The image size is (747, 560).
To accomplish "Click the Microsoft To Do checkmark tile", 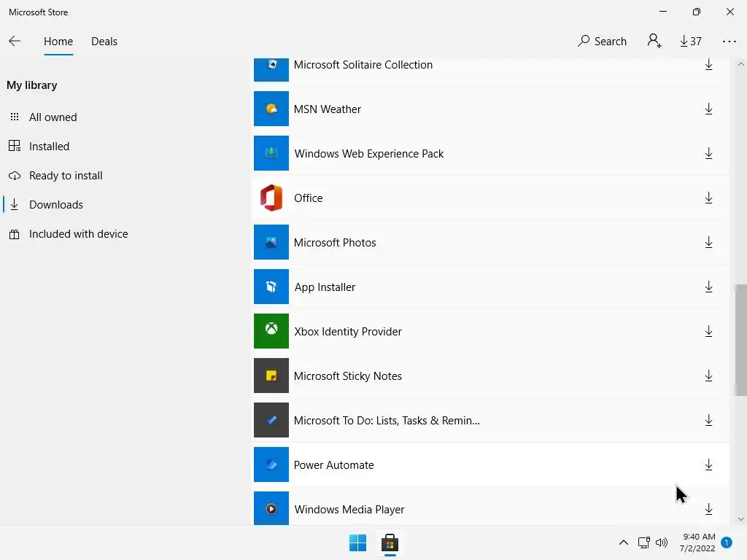I will tap(271, 419).
